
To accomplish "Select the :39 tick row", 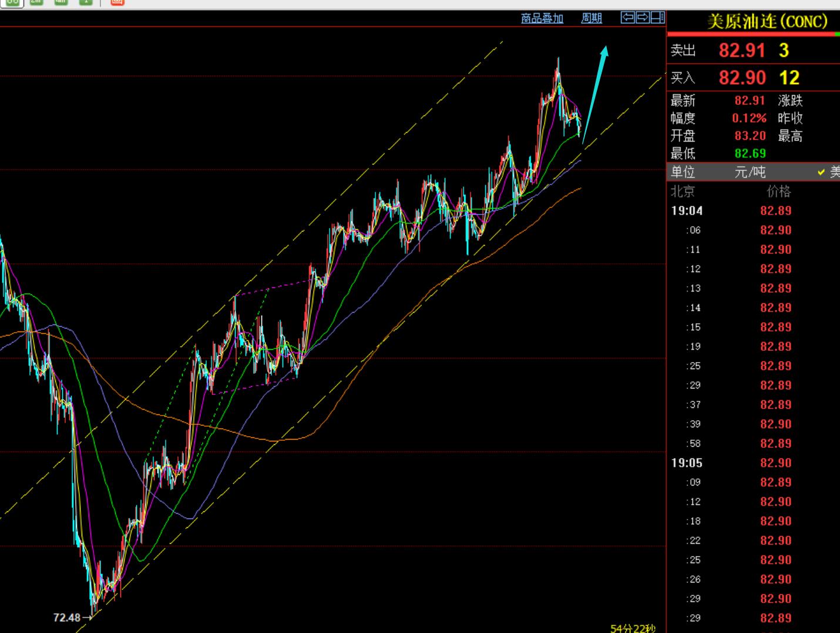I will [753, 424].
